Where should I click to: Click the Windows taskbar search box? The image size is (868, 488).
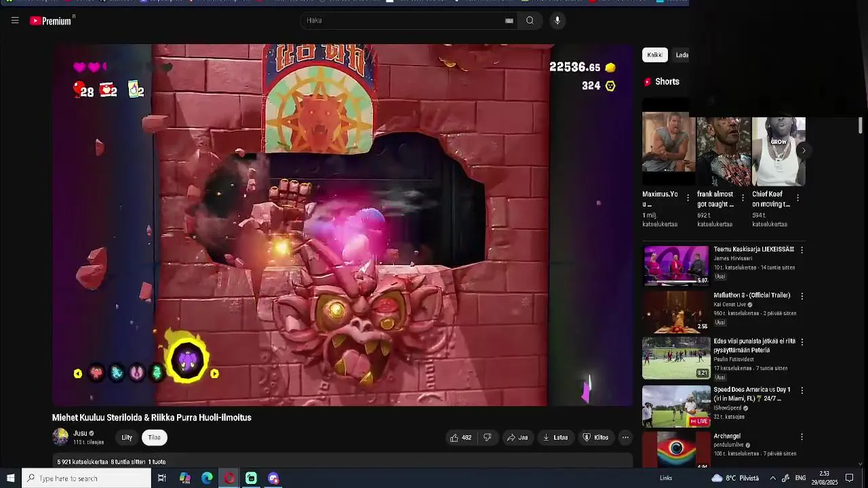[86, 478]
